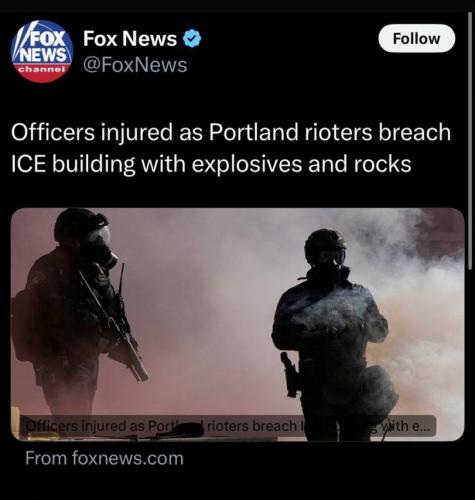475x500 pixels.
Task: Click the word 'NEWS' in avatar logo
Action: coord(44,55)
